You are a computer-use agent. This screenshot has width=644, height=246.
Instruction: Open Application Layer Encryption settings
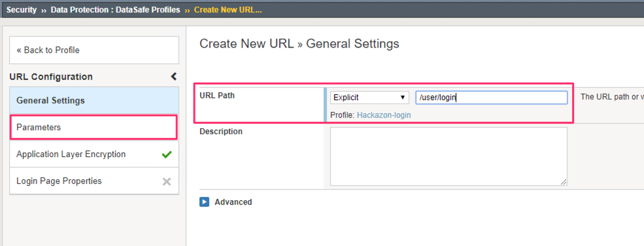click(x=94, y=154)
